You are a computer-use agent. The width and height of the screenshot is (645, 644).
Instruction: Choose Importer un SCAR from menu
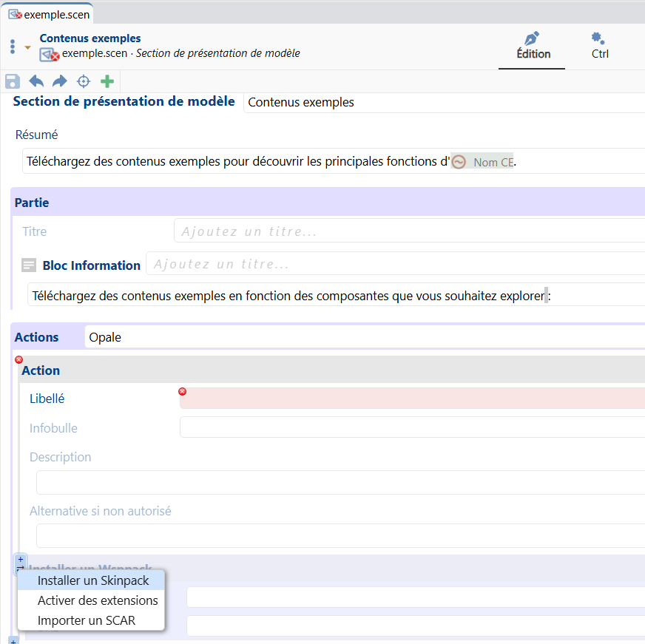point(91,620)
